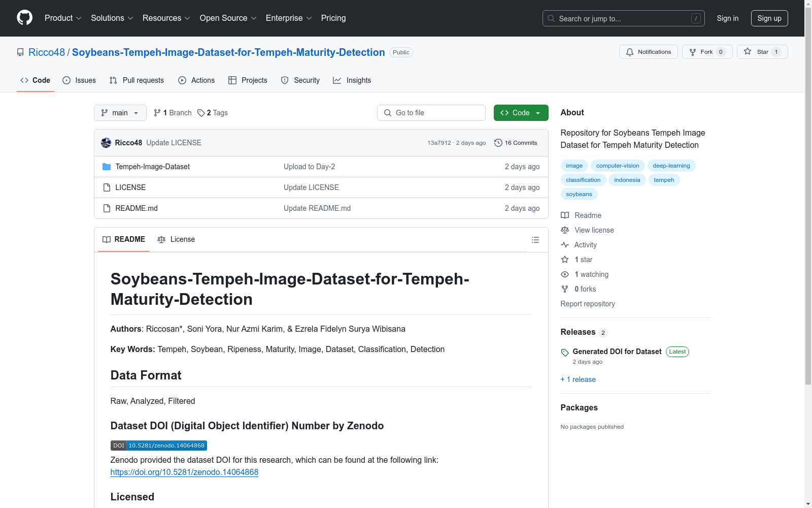This screenshot has height=508, width=812.
Task: Open the Projects tab
Action: click(x=248, y=80)
